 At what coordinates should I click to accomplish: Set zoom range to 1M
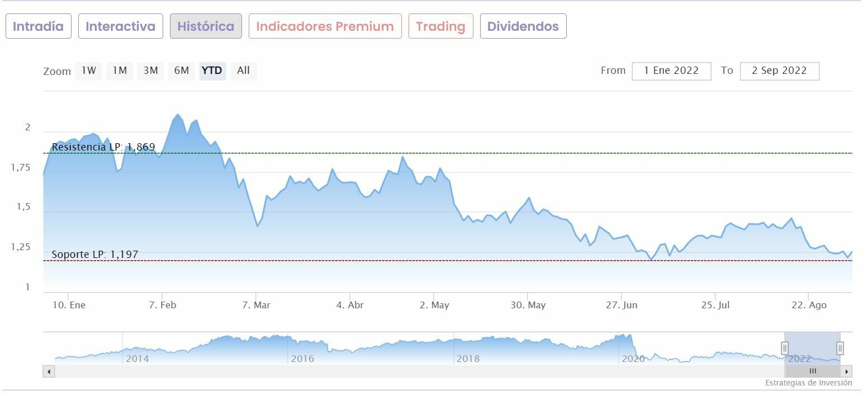coord(120,70)
